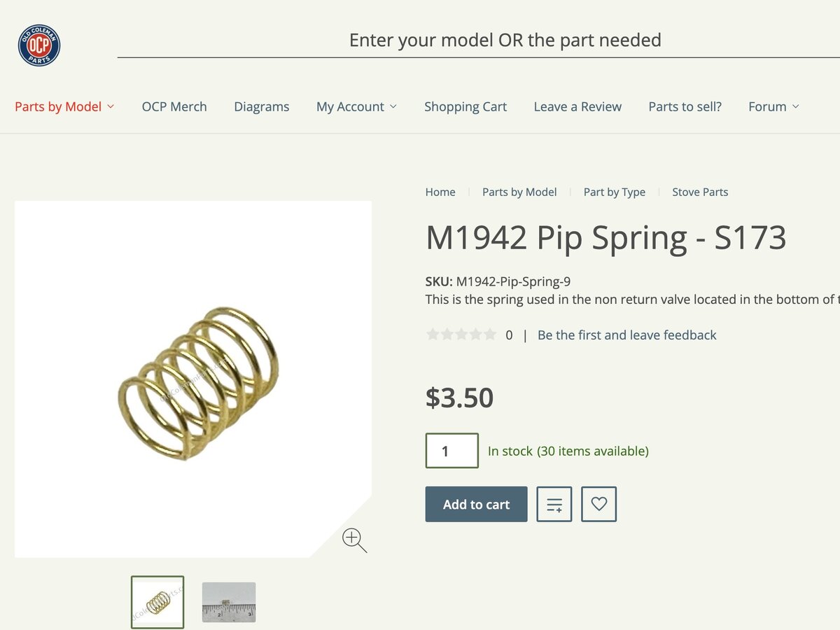
Task: Go to the Home breadcrumb link
Action: (x=440, y=192)
